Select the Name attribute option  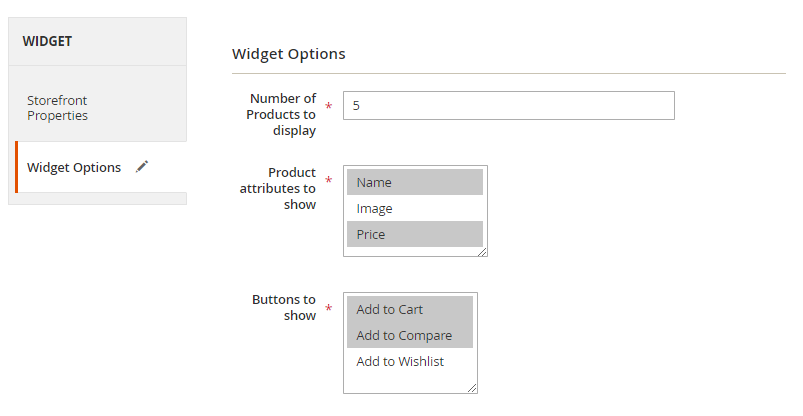(415, 182)
